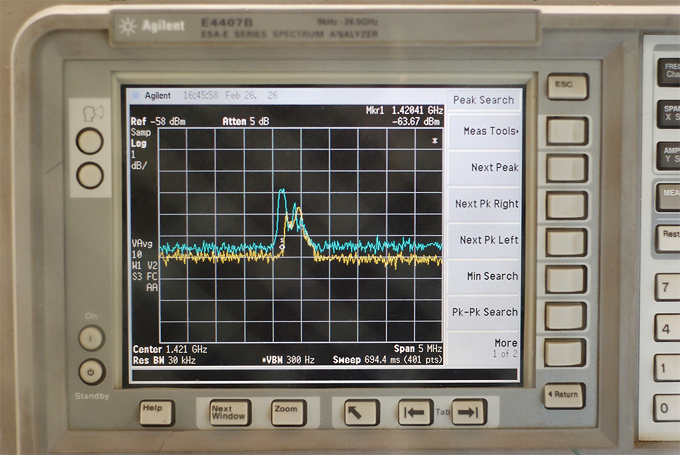Select Next Peak in the softkey menu

pyautogui.click(x=494, y=167)
